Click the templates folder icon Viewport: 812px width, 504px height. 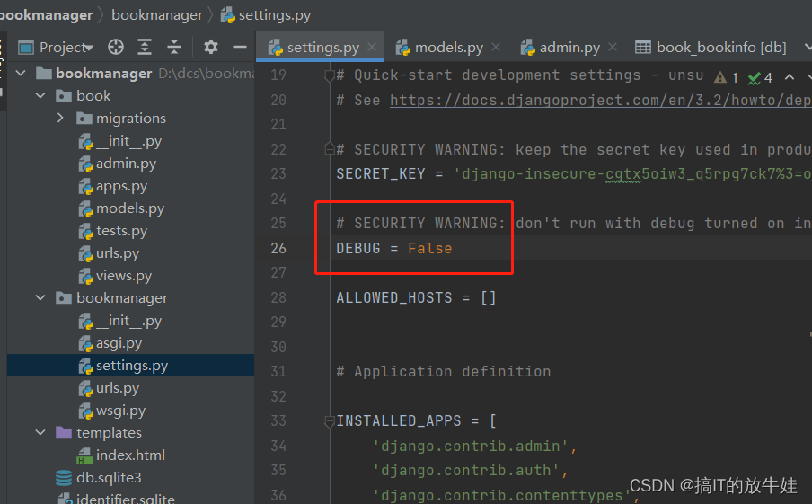point(63,432)
